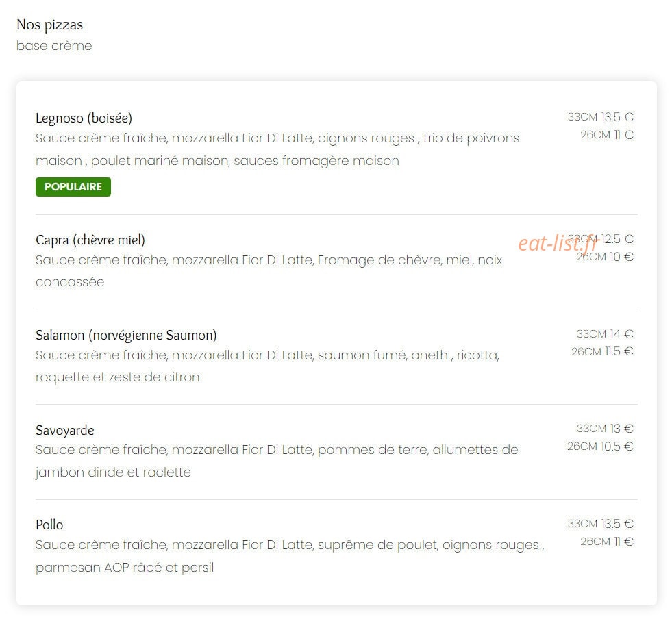Select the Pollo 26CM 11 € price
Image resolution: width=672 pixels, height=619 pixels.
pos(607,542)
